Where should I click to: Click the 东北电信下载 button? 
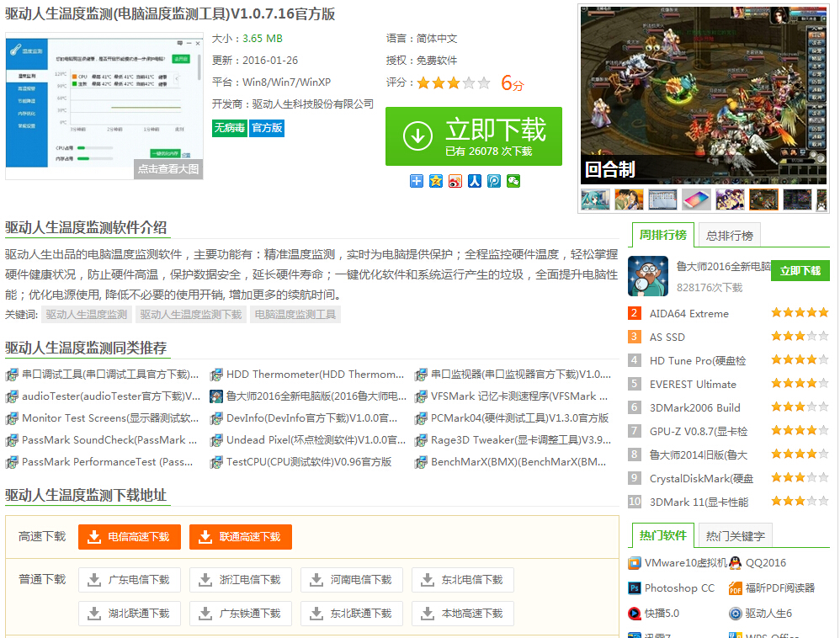point(463,580)
